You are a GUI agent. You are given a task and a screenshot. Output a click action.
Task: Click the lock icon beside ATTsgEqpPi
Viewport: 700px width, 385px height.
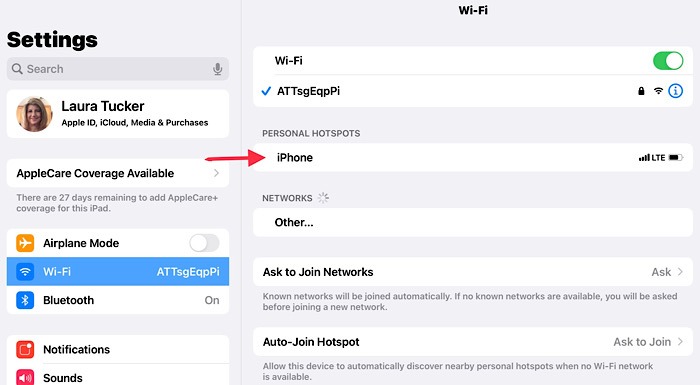641,91
